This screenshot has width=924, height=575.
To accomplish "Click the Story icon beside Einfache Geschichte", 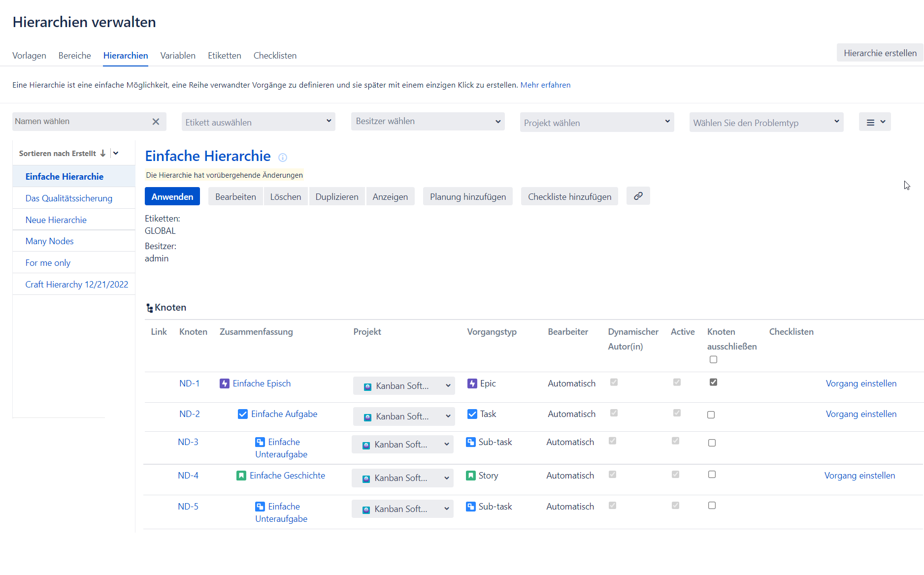I will (x=241, y=476).
